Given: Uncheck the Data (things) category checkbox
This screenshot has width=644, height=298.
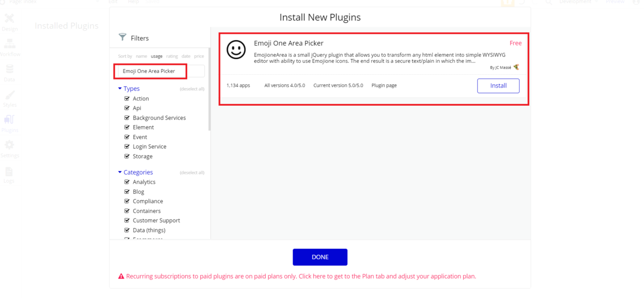Looking at the screenshot, I should [127, 230].
